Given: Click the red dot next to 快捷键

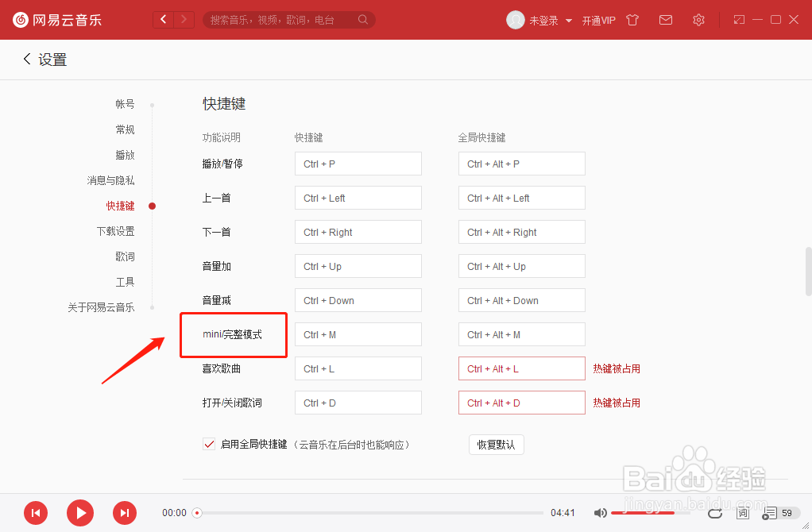Looking at the screenshot, I should pyautogui.click(x=152, y=205).
